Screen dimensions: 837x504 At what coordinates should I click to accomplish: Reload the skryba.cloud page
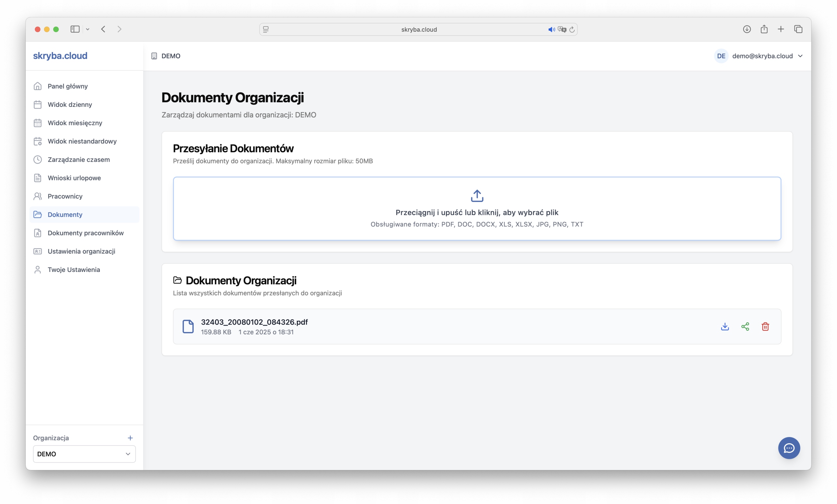coord(572,29)
